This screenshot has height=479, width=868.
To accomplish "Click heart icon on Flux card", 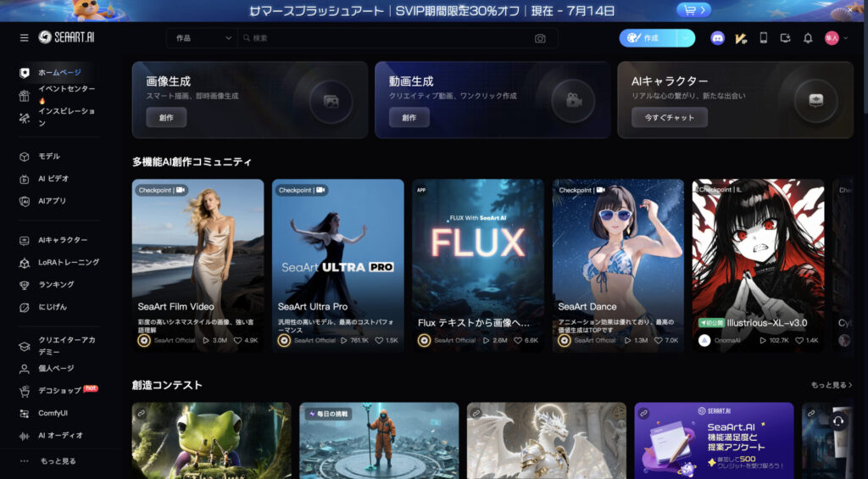I will (518, 340).
